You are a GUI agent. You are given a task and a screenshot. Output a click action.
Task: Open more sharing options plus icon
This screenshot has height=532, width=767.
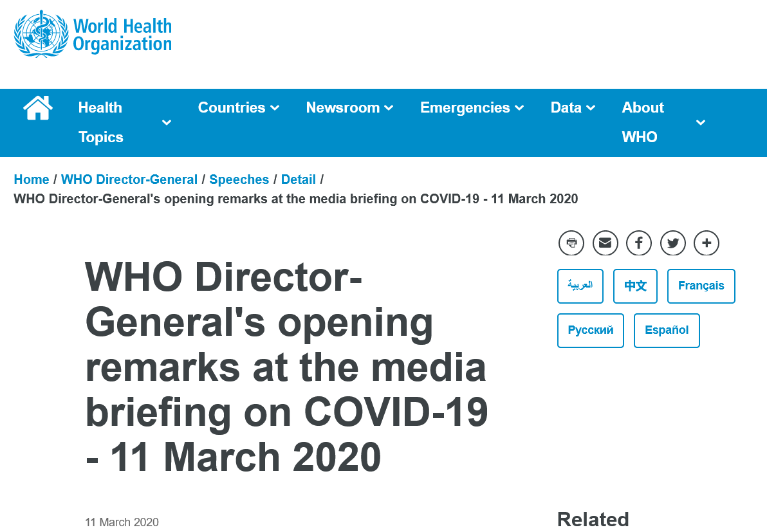tap(707, 243)
